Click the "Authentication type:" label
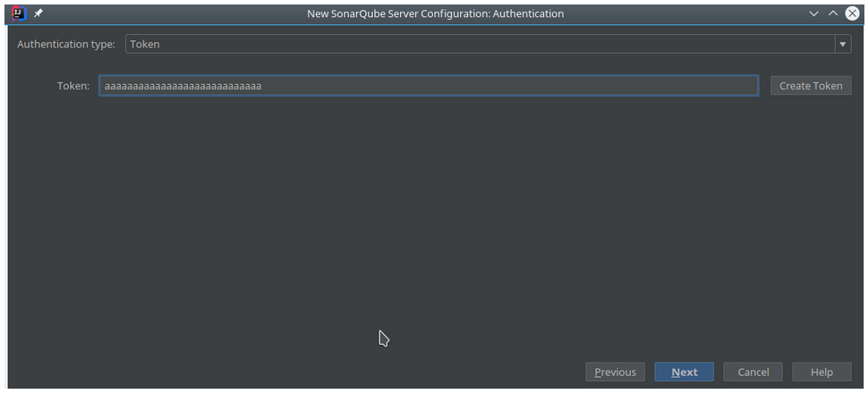The width and height of the screenshot is (868, 394). click(x=66, y=44)
